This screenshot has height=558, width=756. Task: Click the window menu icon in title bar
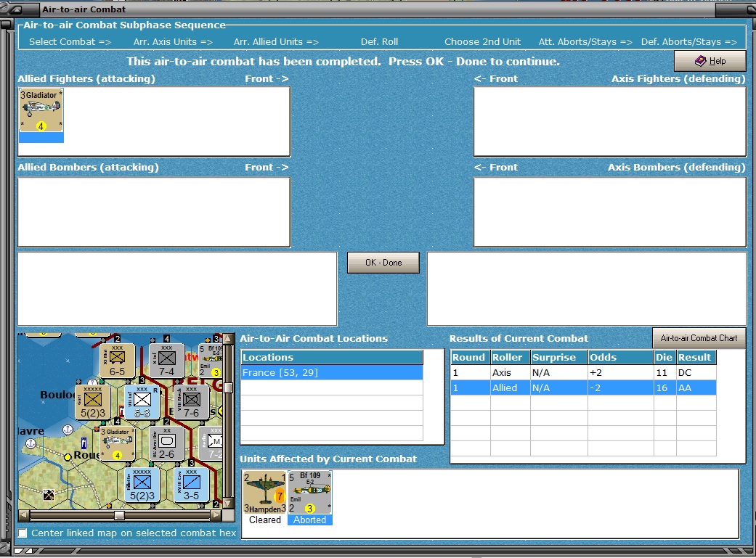tap(17, 9)
